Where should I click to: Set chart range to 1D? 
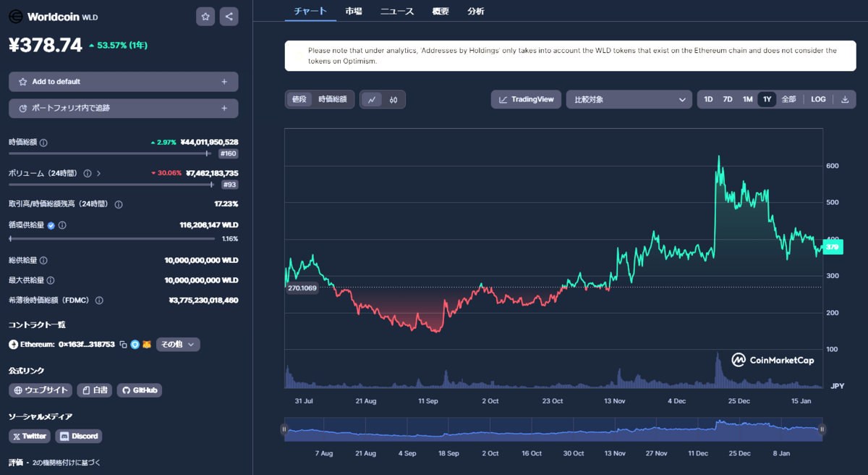click(x=708, y=99)
